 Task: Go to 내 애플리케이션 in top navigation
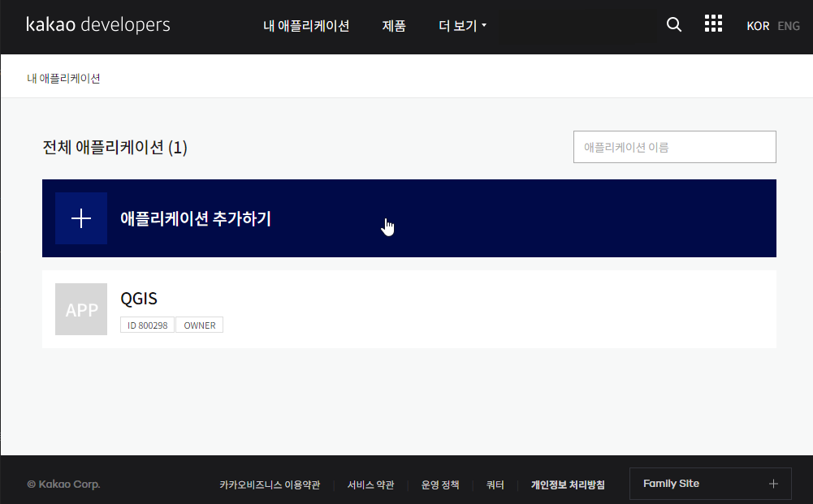pyautogui.click(x=306, y=25)
